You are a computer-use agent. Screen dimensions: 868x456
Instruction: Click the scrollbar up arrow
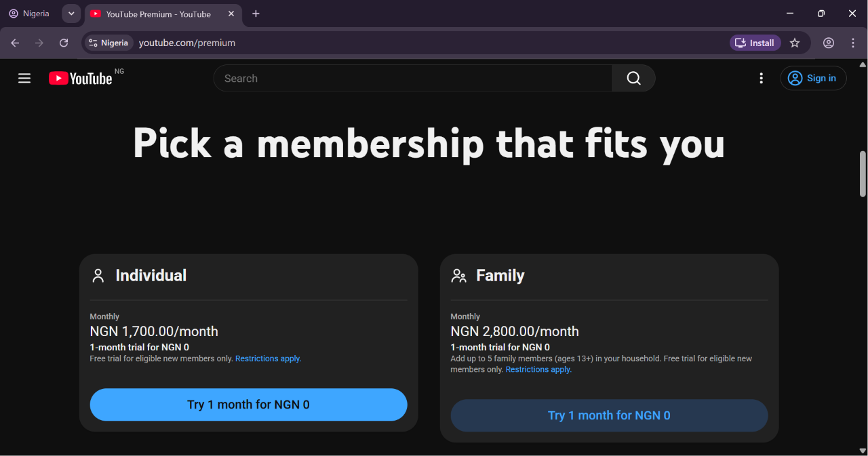tap(863, 65)
